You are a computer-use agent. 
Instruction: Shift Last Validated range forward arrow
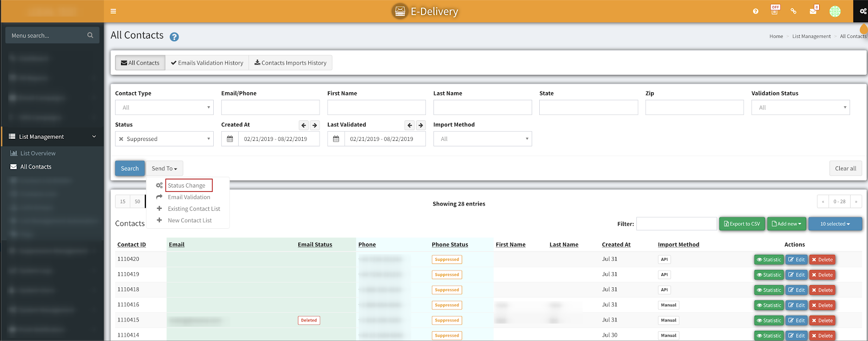click(x=420, y=125)
